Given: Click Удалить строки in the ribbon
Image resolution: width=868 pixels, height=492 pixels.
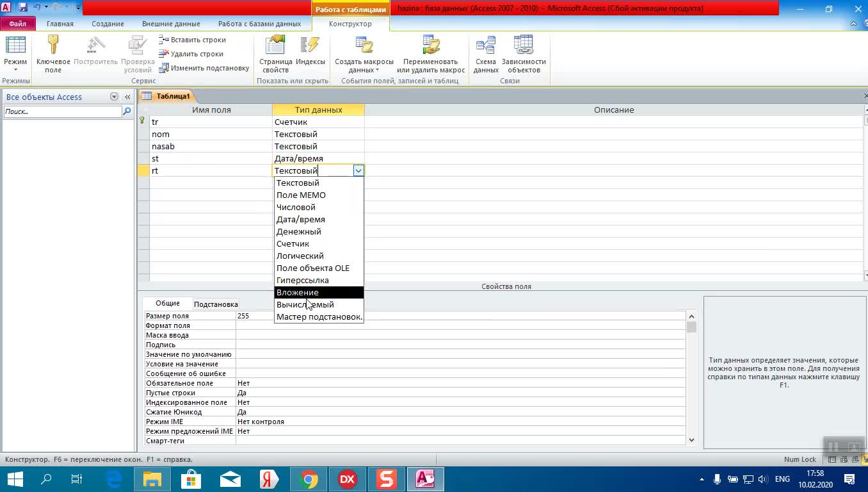Looking at the screenshot, I should 191,54.
